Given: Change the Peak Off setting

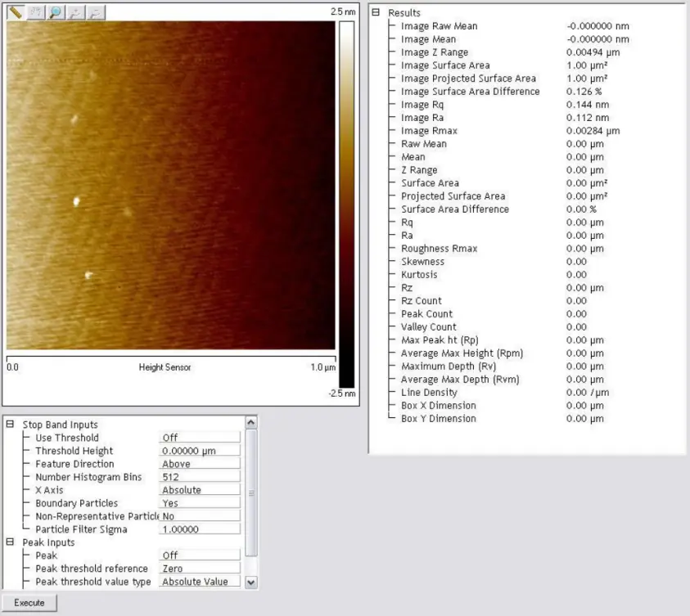Looking at the screenshot, I should point(200,555).
